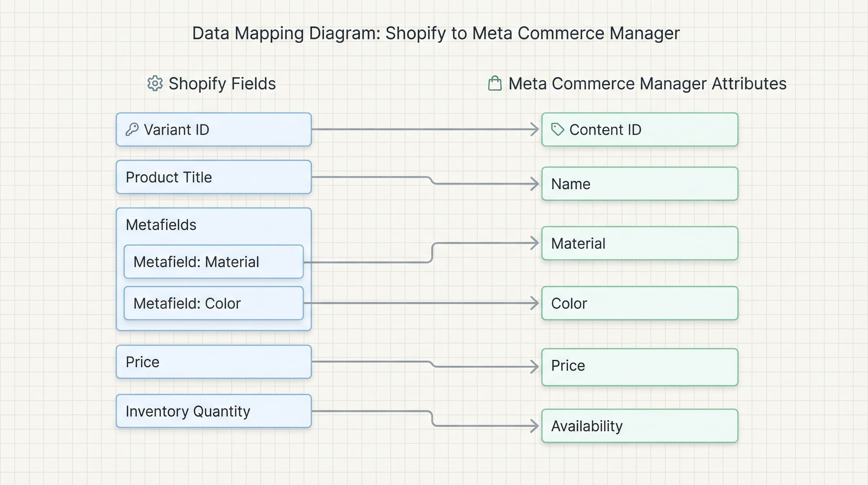
Task: Click the Price node under Shopify Fields
Action: (213, 361)
